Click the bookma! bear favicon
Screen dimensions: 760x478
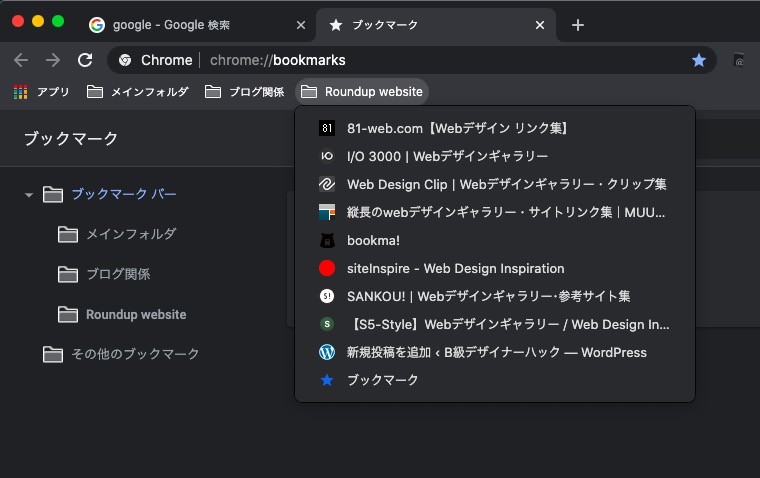(327, 240)
